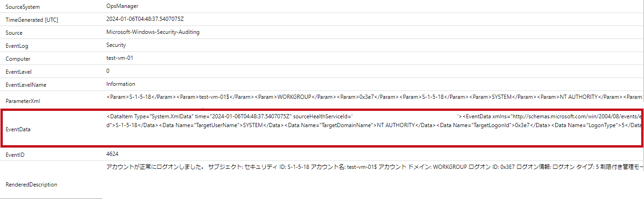Select the EventLog field label

point(17,46)
